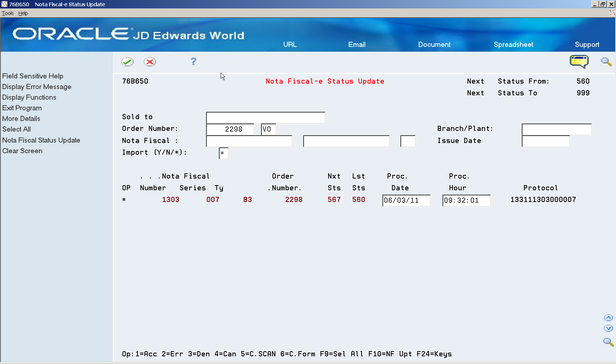
Task: Click the Order Number field containing 2298
Action: tap(230, 129)
